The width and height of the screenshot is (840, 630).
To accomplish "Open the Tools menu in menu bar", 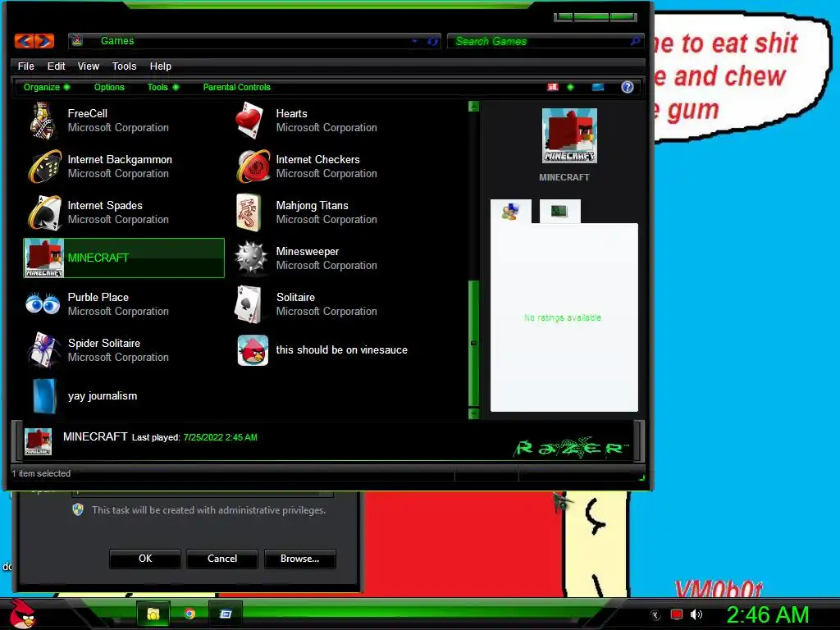I will point(125,66).
